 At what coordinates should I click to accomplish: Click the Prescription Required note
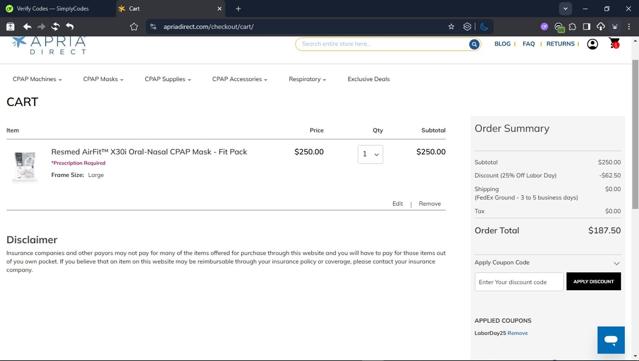(x=78, y=163)
